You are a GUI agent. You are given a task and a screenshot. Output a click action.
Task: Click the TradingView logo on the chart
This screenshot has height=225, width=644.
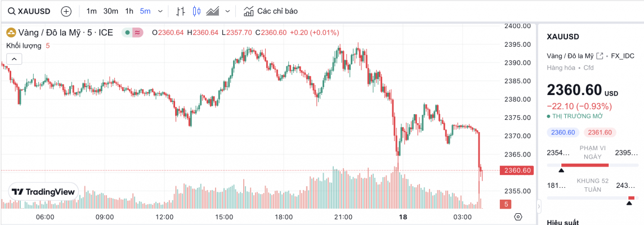click(x=43, y=192)
